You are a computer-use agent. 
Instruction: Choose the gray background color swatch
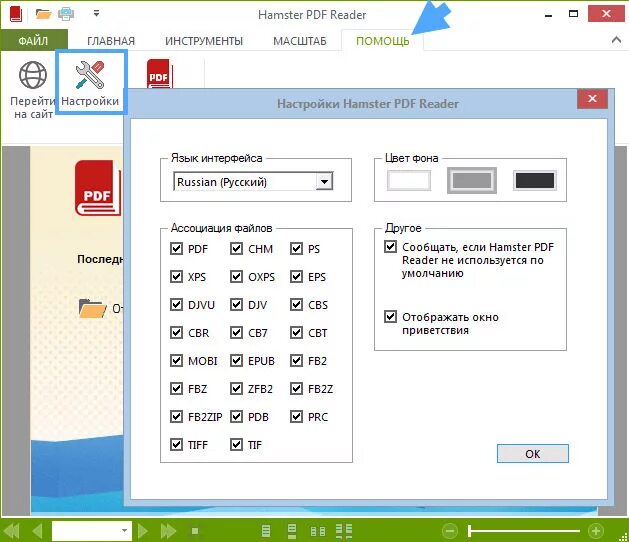[x=472, y=181]
